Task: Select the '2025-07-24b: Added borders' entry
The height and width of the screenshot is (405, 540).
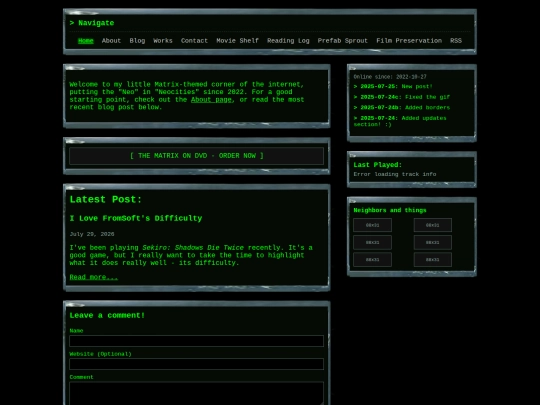Action: (402, 107)
